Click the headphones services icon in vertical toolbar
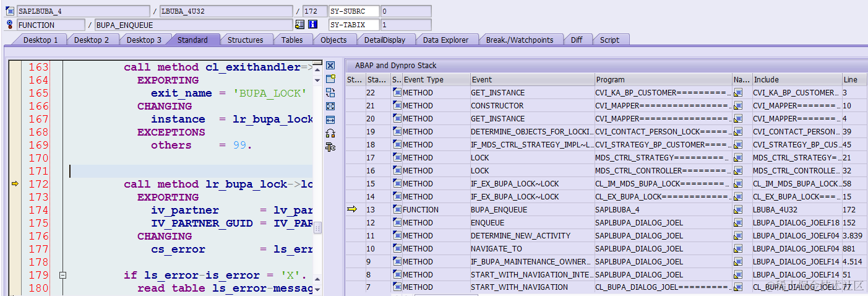 coord(330,133)
